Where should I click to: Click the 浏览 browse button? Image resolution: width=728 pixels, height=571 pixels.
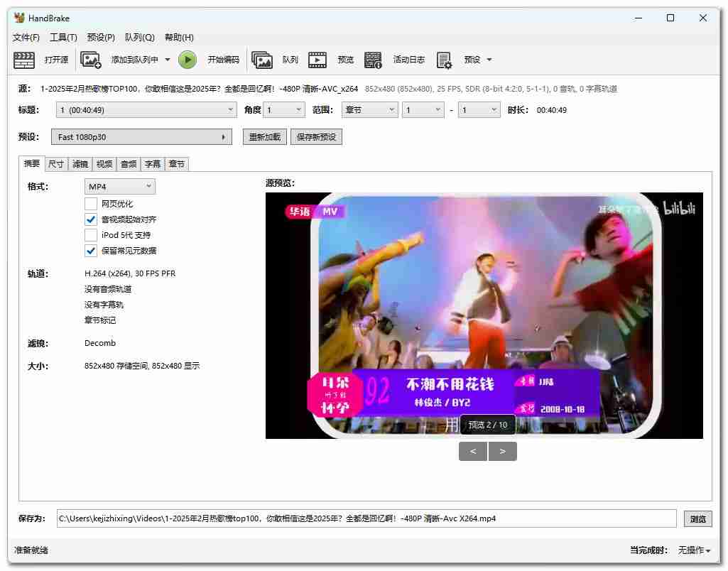pyautogui.click(x=697, y=518)
